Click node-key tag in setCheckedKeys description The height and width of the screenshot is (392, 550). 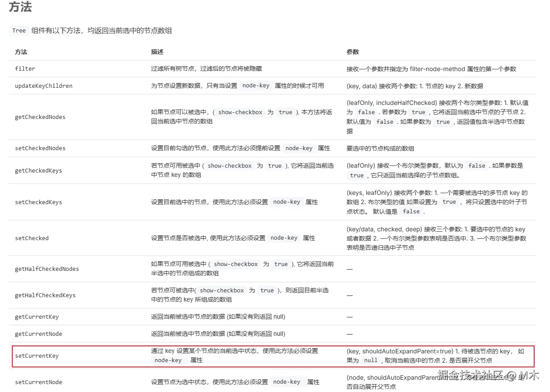287,202
